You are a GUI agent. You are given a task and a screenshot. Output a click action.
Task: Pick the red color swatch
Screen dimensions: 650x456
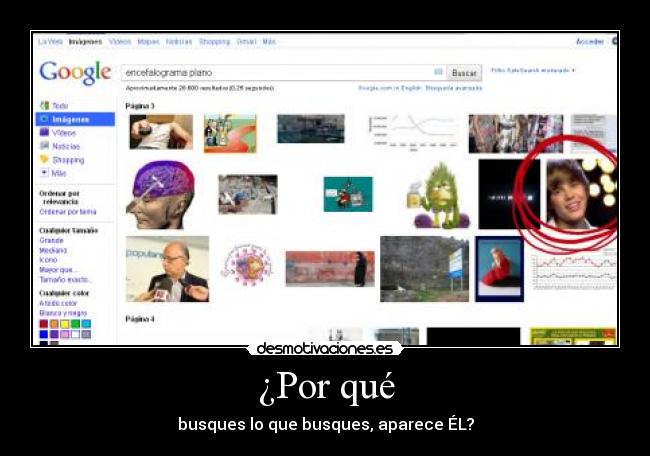click(x=44, y=324)
